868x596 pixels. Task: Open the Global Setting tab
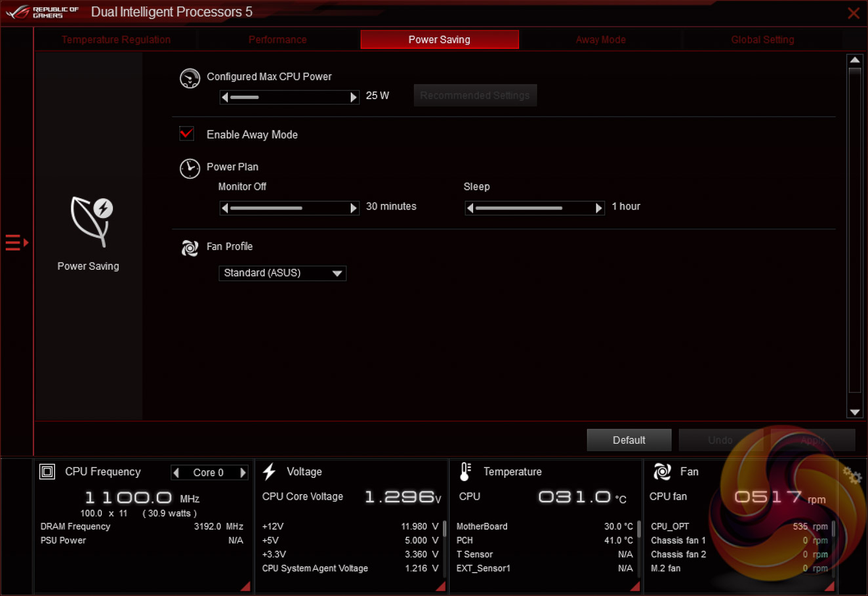[762, 39]
